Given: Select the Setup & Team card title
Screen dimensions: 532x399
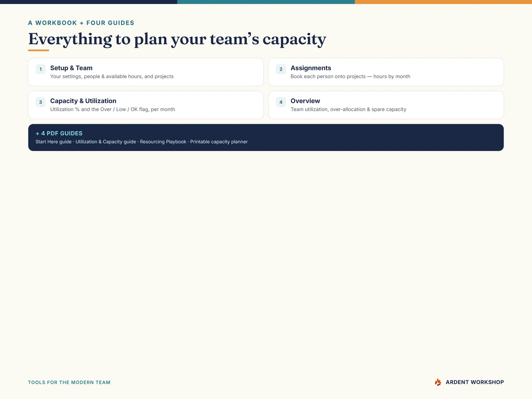Looking at the screenshot, I should (71, 68).
